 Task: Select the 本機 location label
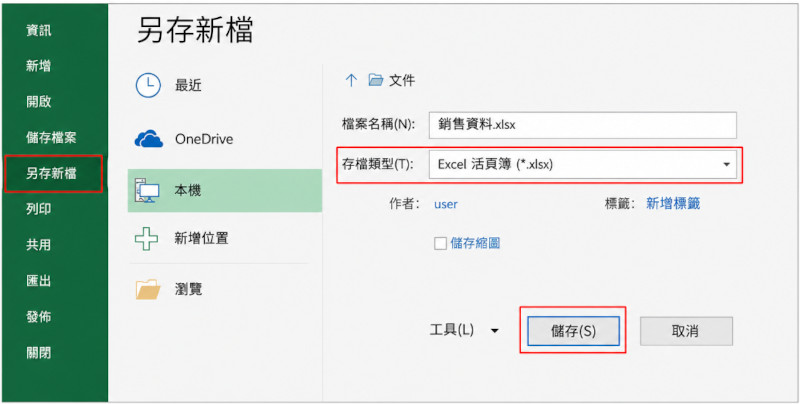188,190
